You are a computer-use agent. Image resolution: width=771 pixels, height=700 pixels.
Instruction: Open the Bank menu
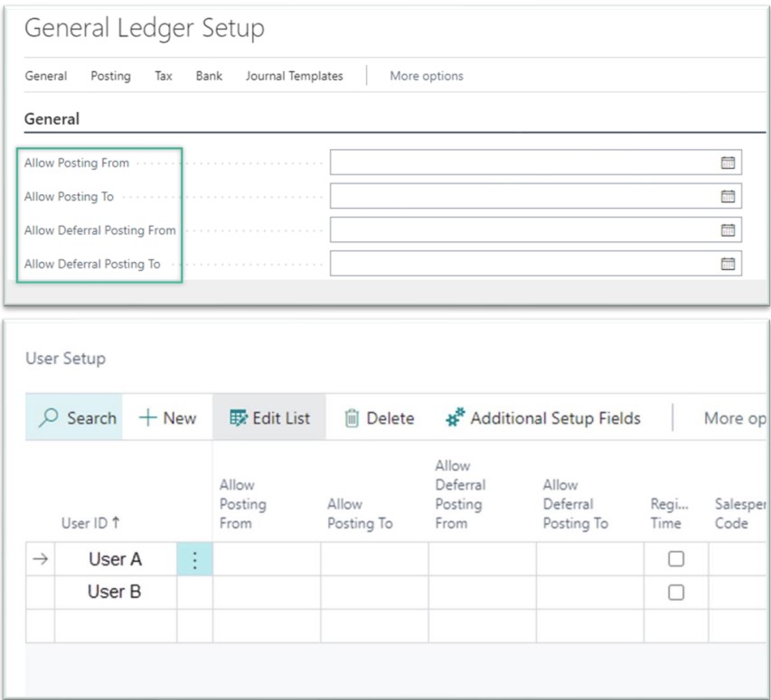(x=209, y=76)
